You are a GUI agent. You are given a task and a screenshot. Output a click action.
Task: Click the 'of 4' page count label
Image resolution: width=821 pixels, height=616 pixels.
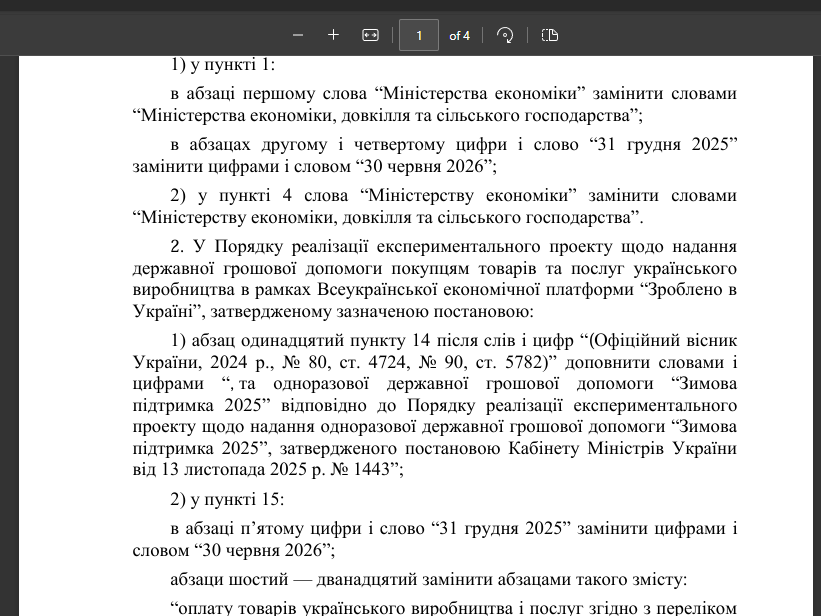point(459,36)
